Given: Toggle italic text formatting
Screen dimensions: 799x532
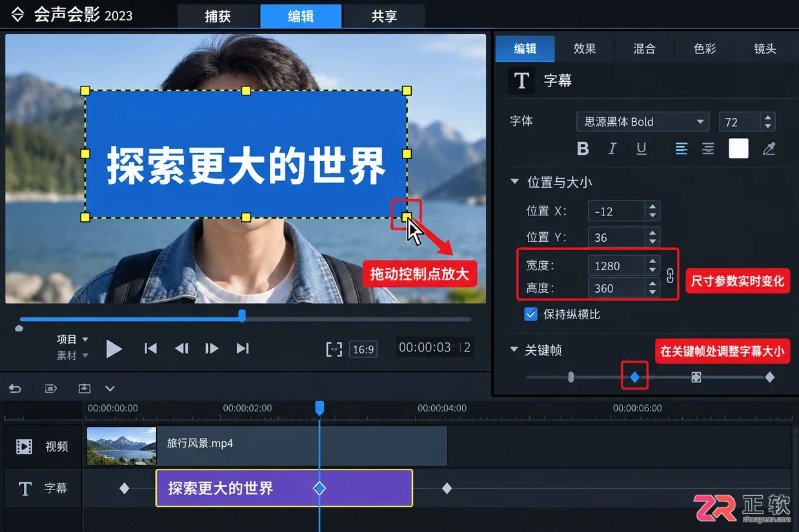Looking at the screenshot, I should tap(612, 149).
